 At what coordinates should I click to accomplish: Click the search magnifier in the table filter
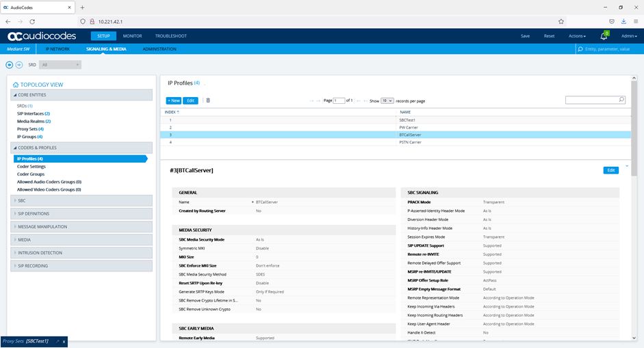coord(621,99)
